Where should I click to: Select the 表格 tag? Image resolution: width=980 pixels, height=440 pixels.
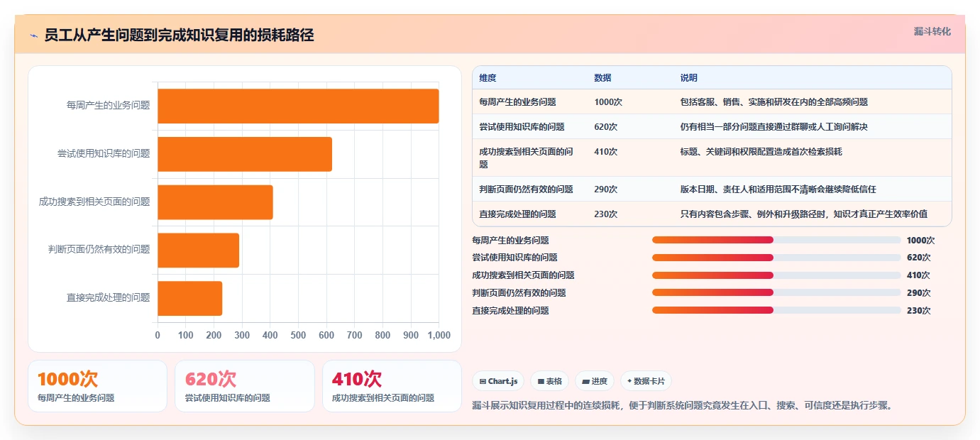549,381
